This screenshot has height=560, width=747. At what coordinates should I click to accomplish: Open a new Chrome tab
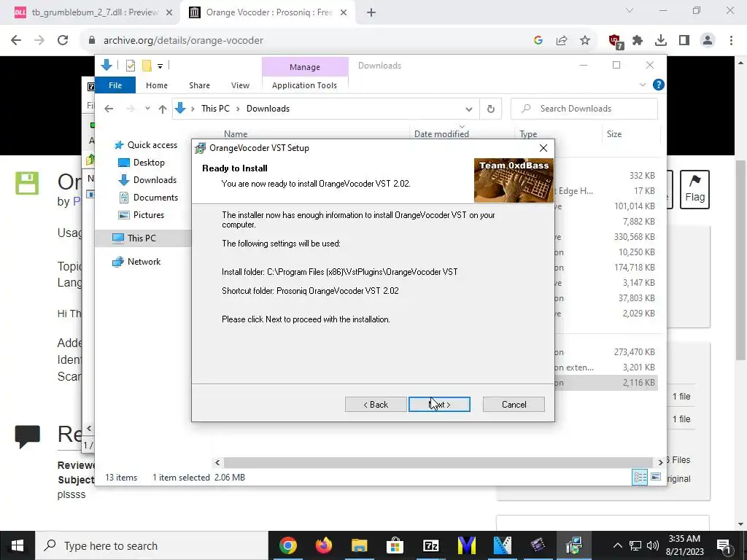(371, 13)
